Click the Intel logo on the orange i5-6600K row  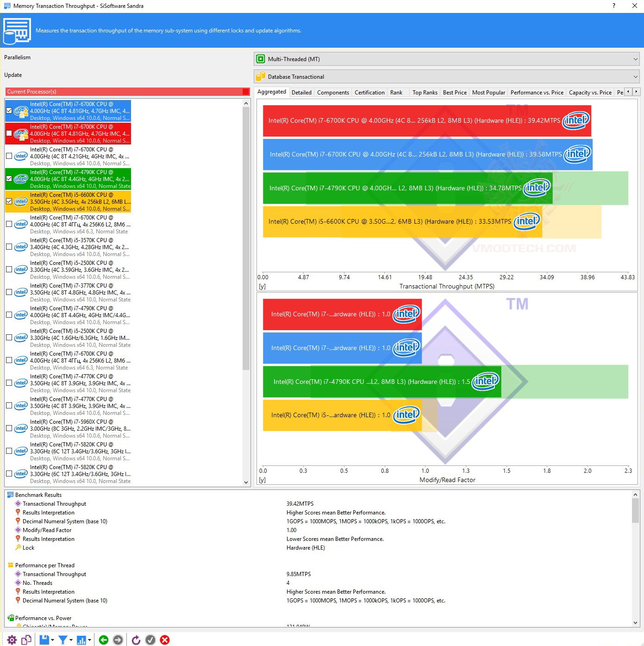coord(21,201)
